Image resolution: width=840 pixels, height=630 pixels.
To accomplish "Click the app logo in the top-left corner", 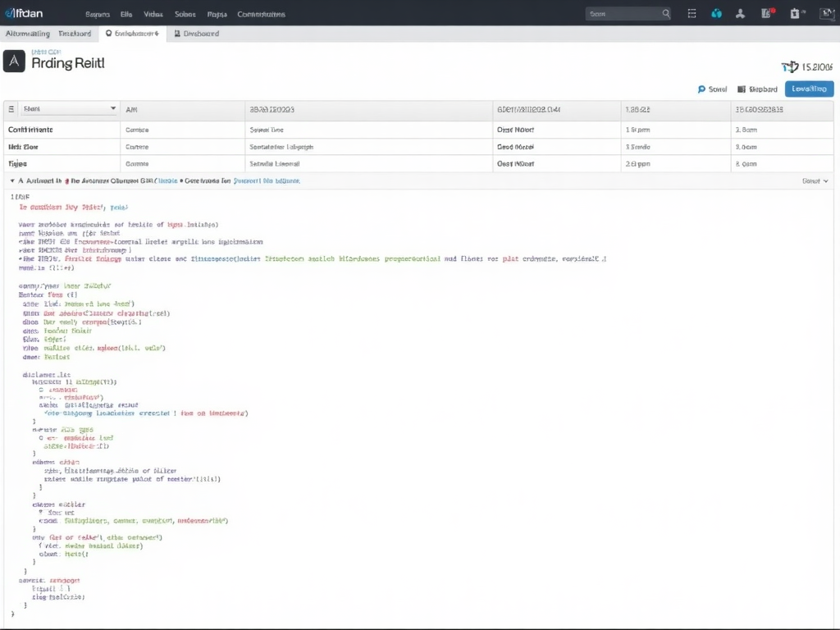I will point(24,13).
